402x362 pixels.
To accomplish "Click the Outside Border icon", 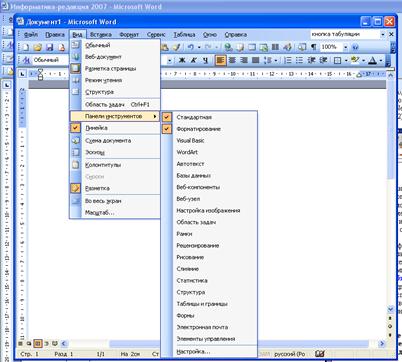I will [338, 60].
